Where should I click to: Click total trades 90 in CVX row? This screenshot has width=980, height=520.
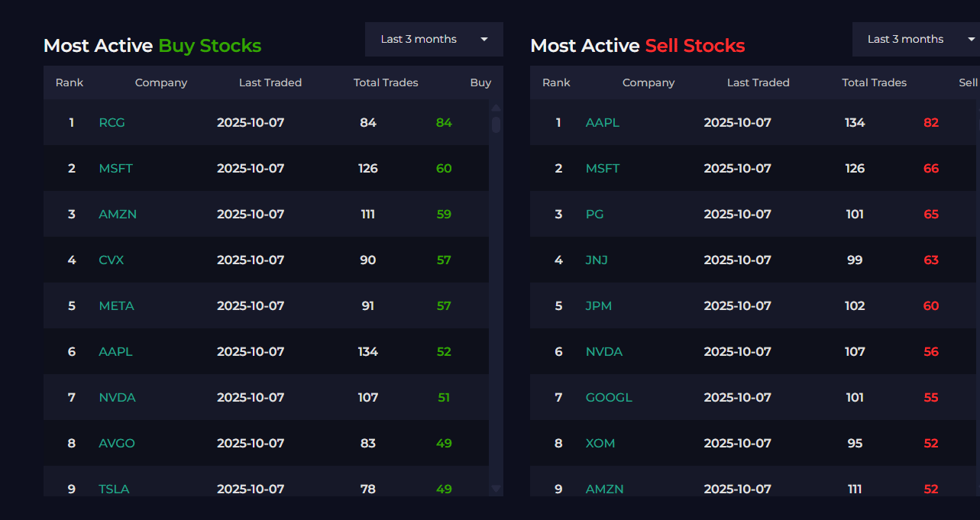(x=368, y=260)
